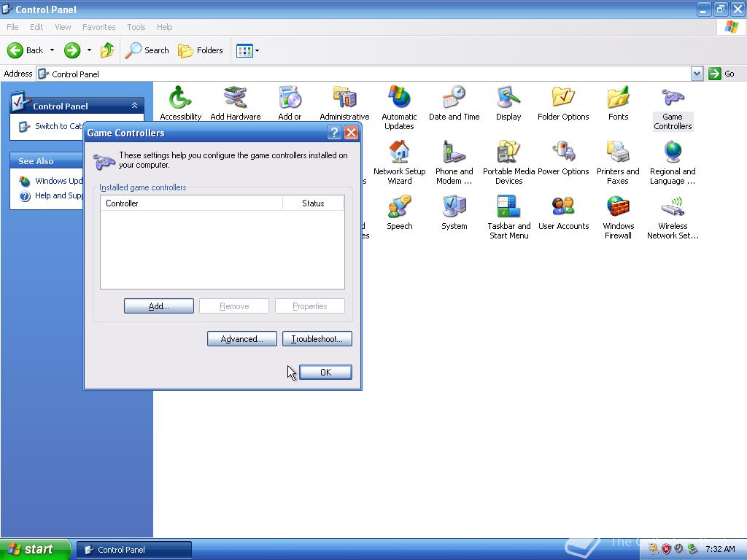Click the Troubleshoot... button
This screenshot has height=560, width=747.
tap(317, 339)
